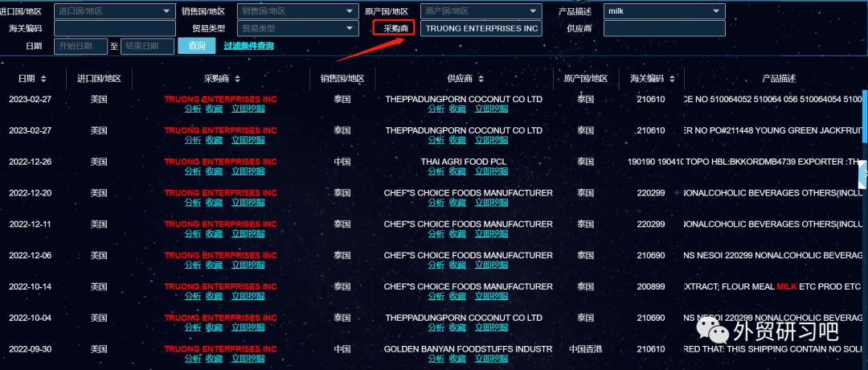868x370 pixels.
Task: Click buyer 分析 in first 2023-02-27 row
Action: click(x=193, y=109)
